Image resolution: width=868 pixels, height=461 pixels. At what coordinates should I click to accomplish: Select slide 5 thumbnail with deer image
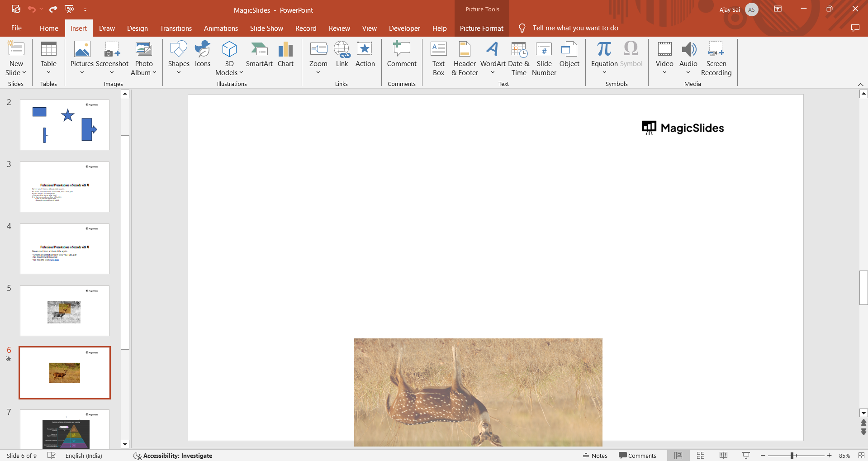click(65, 311)
